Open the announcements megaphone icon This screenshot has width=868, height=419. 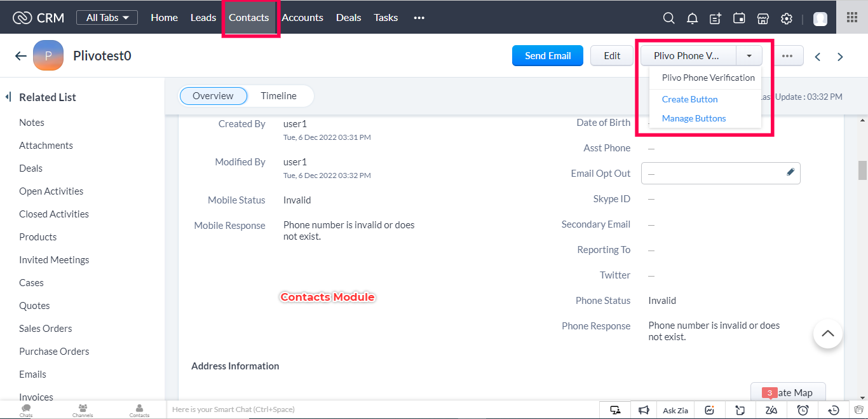[x=644, y=410]
